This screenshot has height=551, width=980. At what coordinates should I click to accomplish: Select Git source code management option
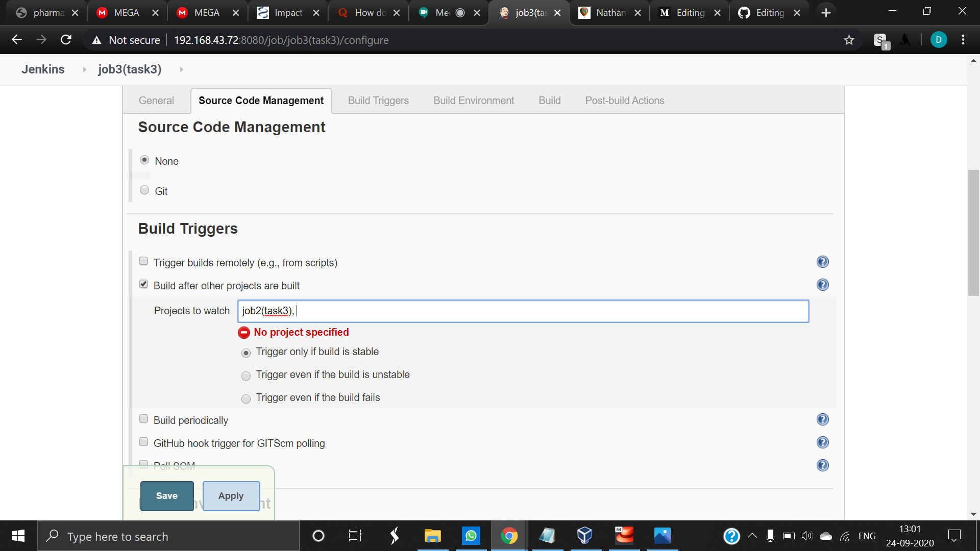[x=144, y=190]
